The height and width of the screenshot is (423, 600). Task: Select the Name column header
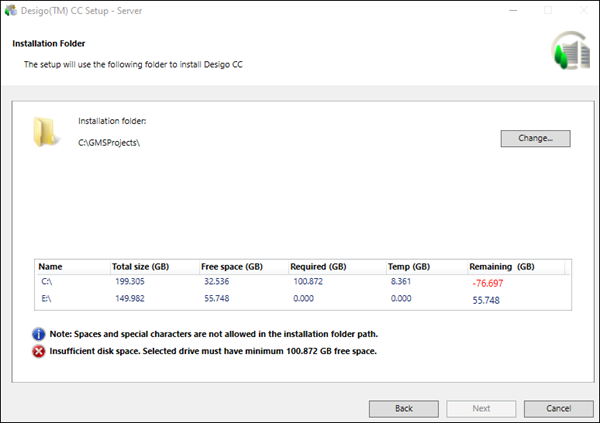(50, 267)
